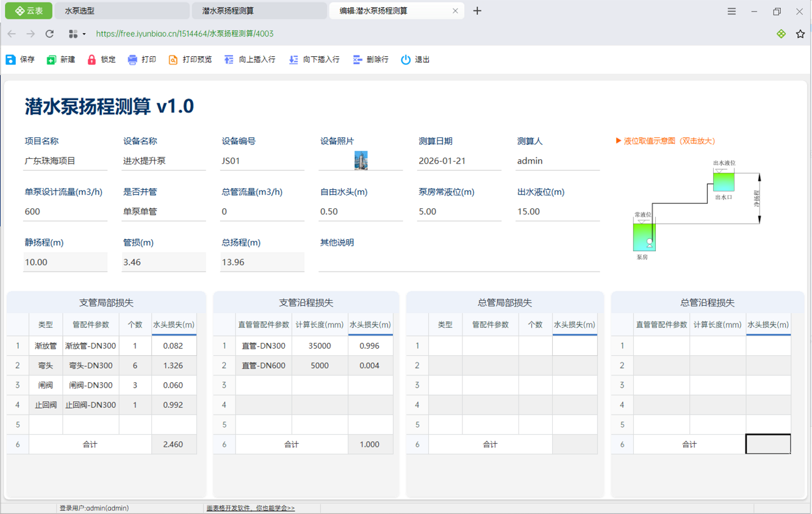Click 液位取值示意图 enlarge link
Image resolution: width=812 pixels, height=514 pixels.
666,141
